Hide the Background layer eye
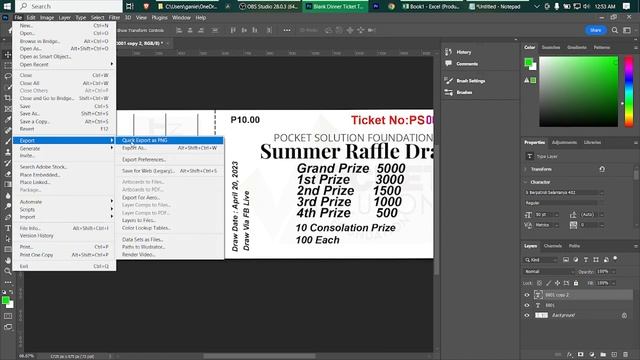 [527, 316]
